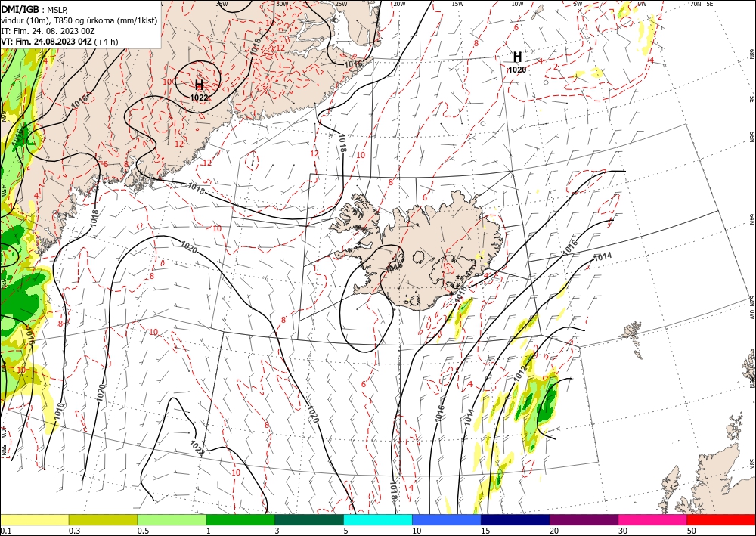Click the blue 10–15 legend swatch
This screenshot has height=536, width=756.
click(x=447, y=519)
